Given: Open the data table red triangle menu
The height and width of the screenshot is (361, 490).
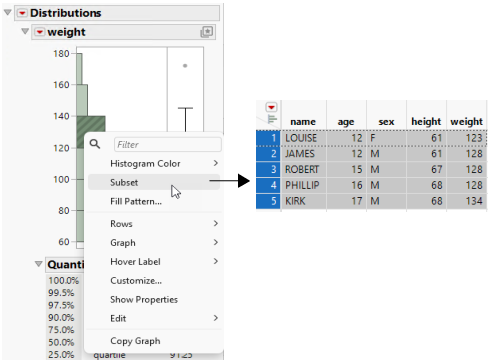Looking at the screenshot, I should tap(271, 107).
